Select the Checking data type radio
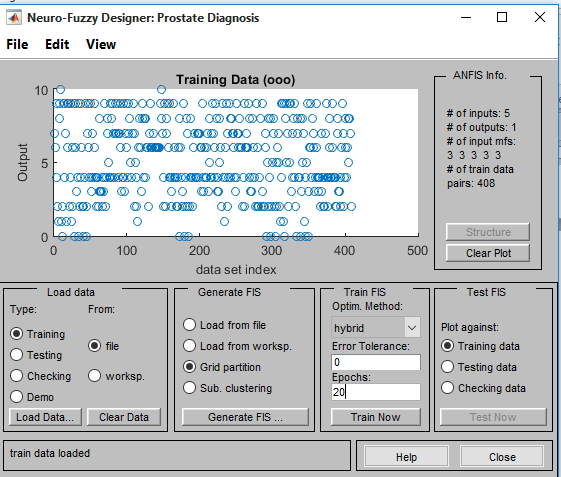The width and height of the screenshot is (561, 477). coord(16,376)
